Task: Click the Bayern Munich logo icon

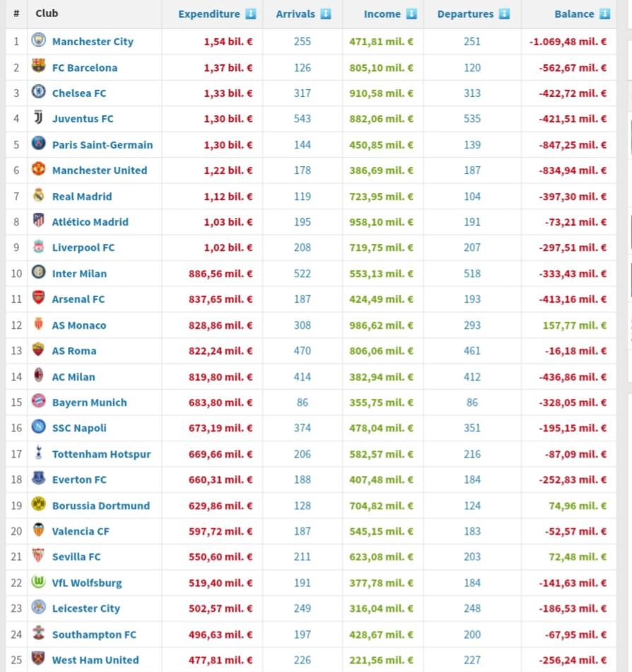Action: point(38,402)
